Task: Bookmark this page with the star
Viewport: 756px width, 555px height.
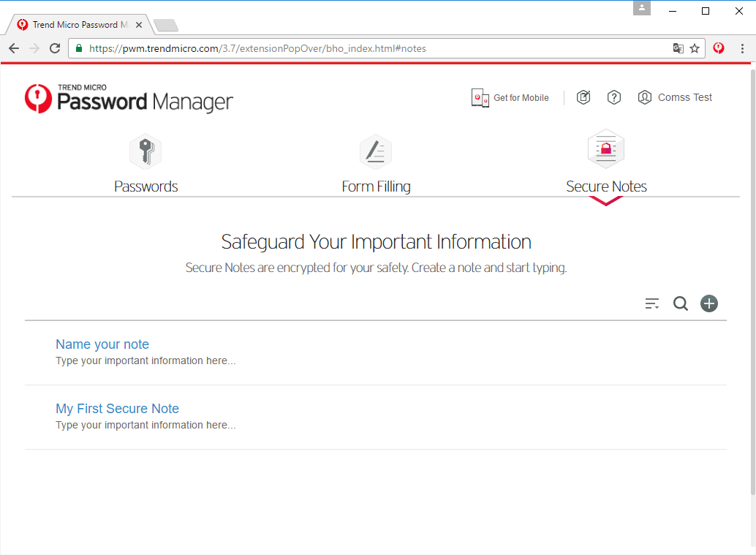Action: point(695,48)
